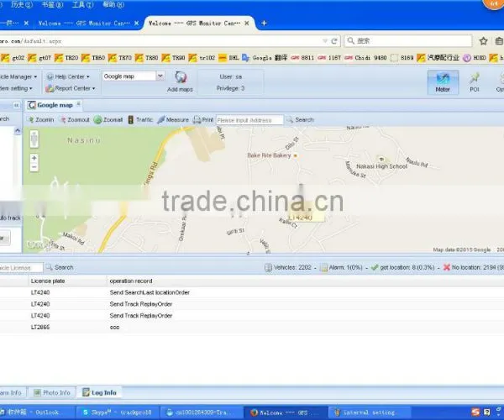Click the got location status indicator
The width and height of the screenshot is (504, 420).
coord(402,267)
